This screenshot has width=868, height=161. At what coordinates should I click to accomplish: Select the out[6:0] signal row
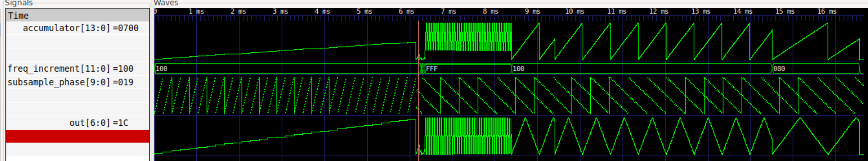click(x=77, y=123)
